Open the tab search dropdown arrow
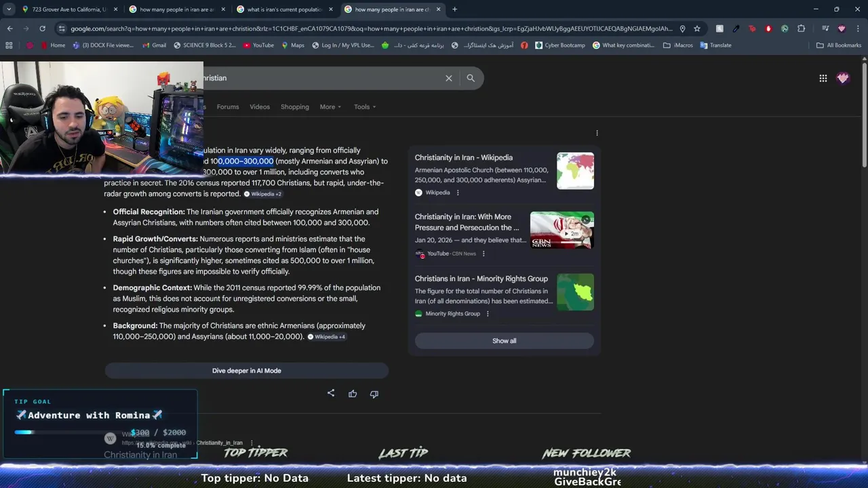 click(x=8, y=9)
